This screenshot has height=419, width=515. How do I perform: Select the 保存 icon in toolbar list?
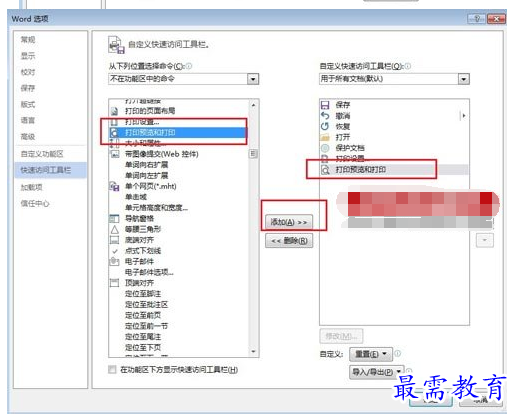pos(325,105)
